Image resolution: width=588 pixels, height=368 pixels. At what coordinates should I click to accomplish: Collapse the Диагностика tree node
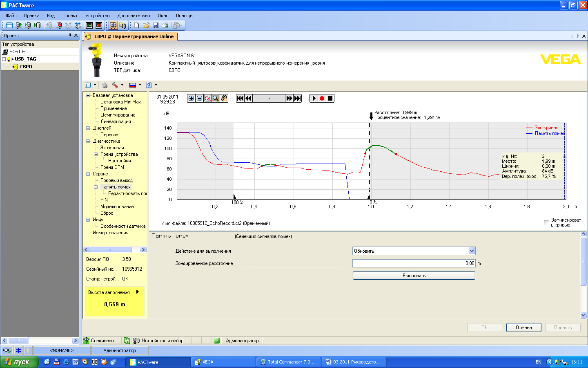coord(88,141)
